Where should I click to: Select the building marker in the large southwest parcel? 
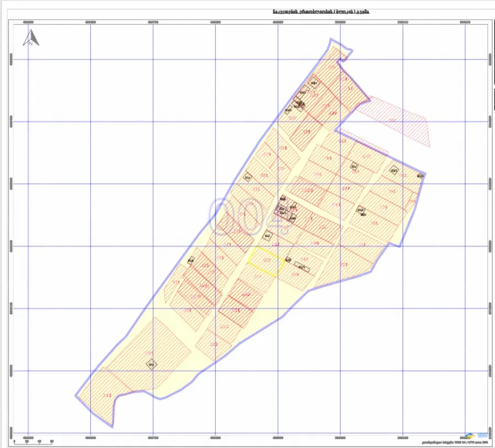(151, 364)
